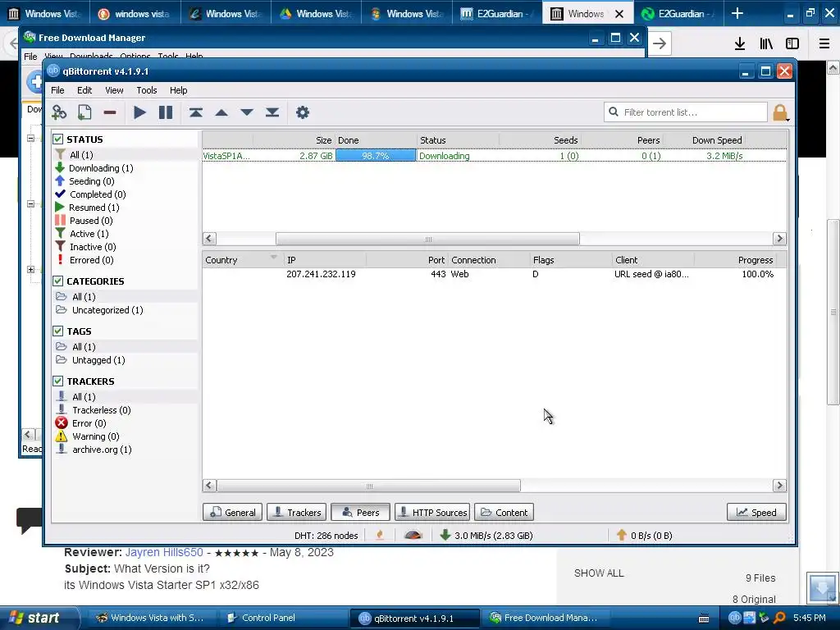Click the search magnifier in filter box

614,112
